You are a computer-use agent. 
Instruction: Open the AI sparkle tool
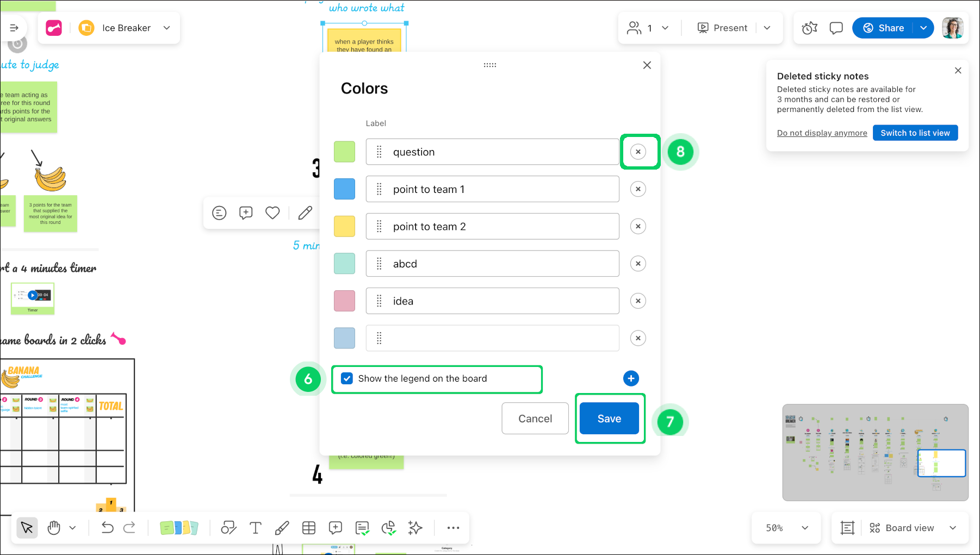point(415,528)
